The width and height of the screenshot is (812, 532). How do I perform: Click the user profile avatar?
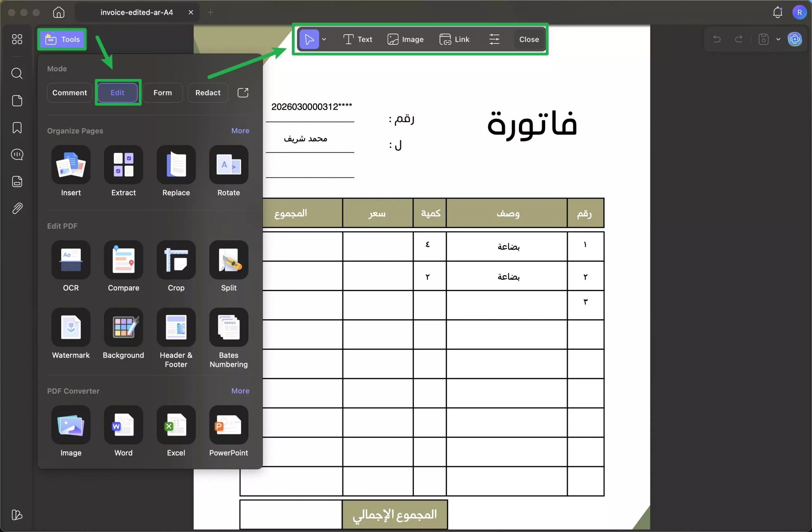click(800, 12)
